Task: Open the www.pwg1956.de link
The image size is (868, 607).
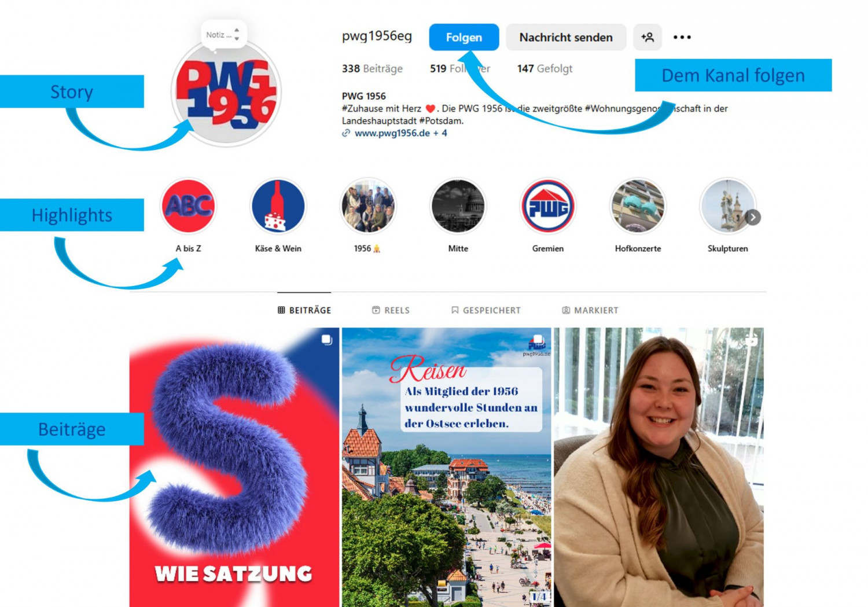Action: (x=392, y=133)
